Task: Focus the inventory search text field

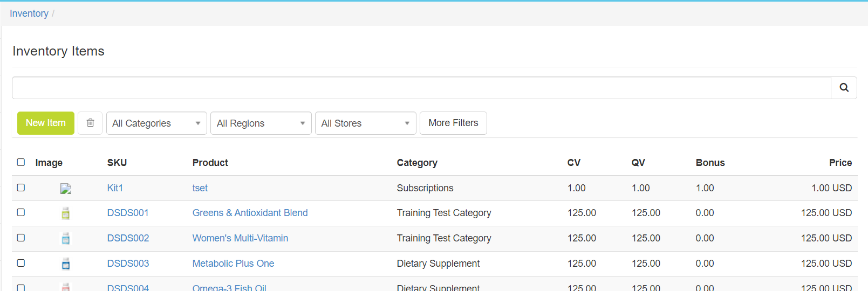Action: [x=421, y=88]
